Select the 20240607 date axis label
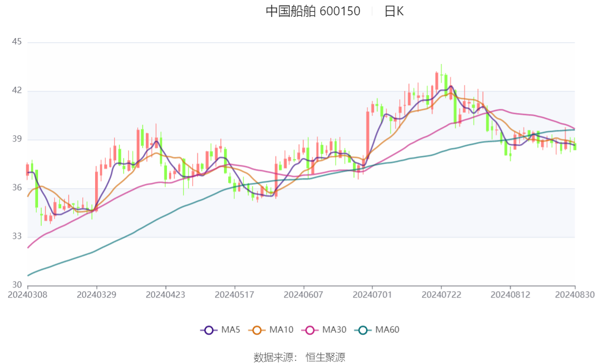This screenshot has width=599, height=364. coord(303,295)
